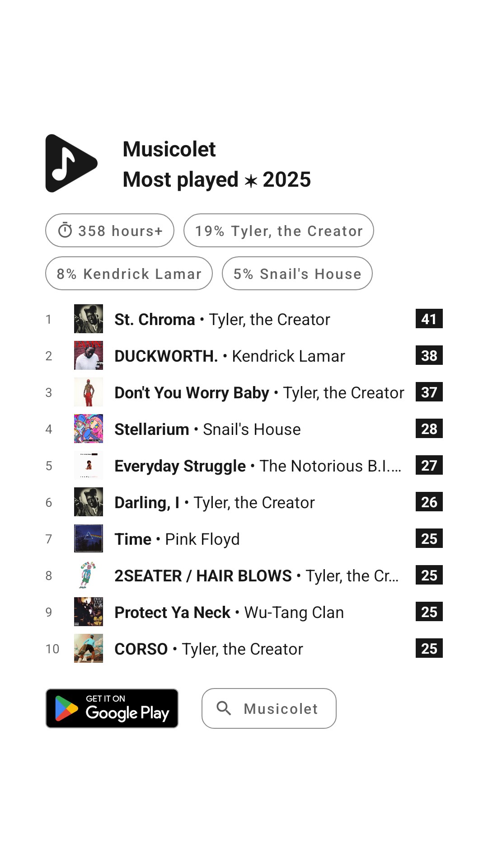Image resolution: width=488 pixels, height=868 pixels.
Task: Click the 41 play count badge
Action: click(429, 319)
